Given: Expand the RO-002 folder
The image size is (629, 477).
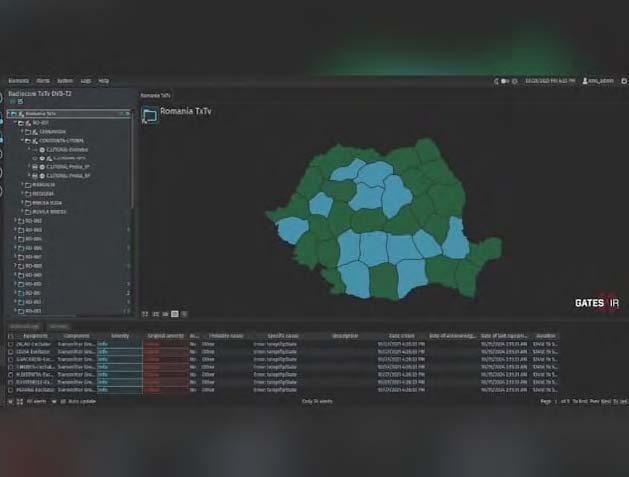Looking at the screenshot, I should point(16,221).
